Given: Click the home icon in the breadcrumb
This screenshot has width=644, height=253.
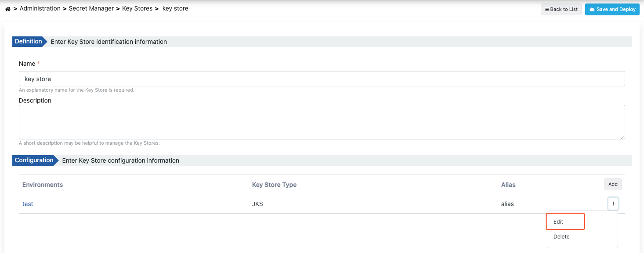Looking at the screenshot, I should pyautogui.click(x=7, y=9).
